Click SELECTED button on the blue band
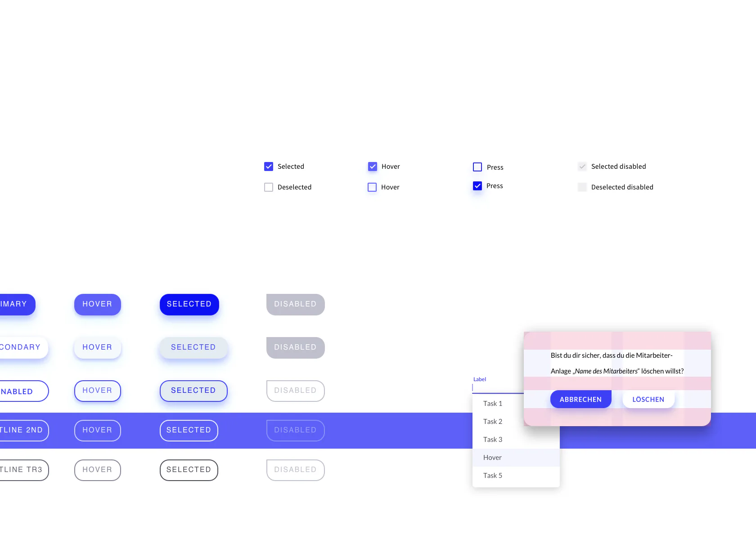The height and width of the screenshot is (540, 756). [x=189, y=431]
